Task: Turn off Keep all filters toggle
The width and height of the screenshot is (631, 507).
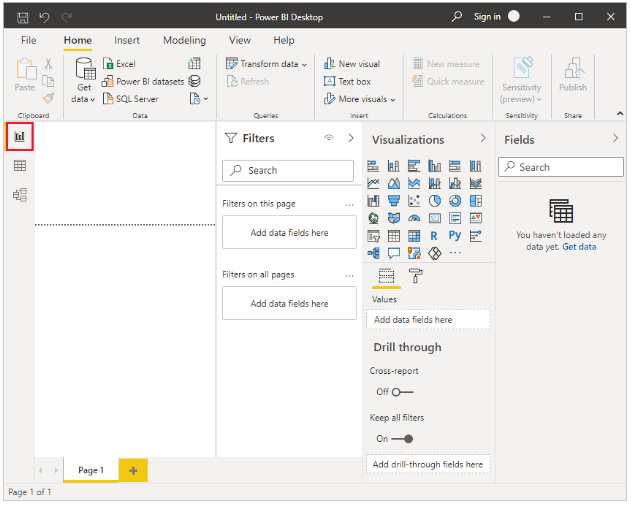Action: pyautogui.click(x=402, y=439)
